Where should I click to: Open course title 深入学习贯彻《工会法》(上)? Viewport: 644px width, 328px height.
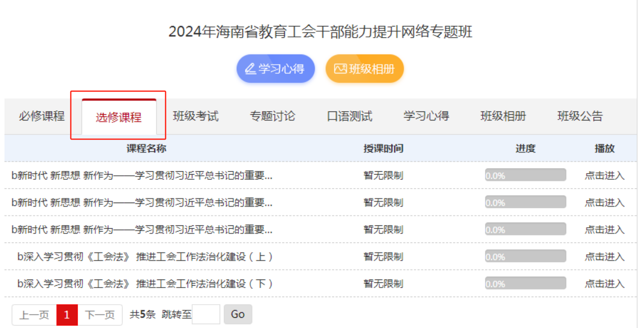pos(145,257)
